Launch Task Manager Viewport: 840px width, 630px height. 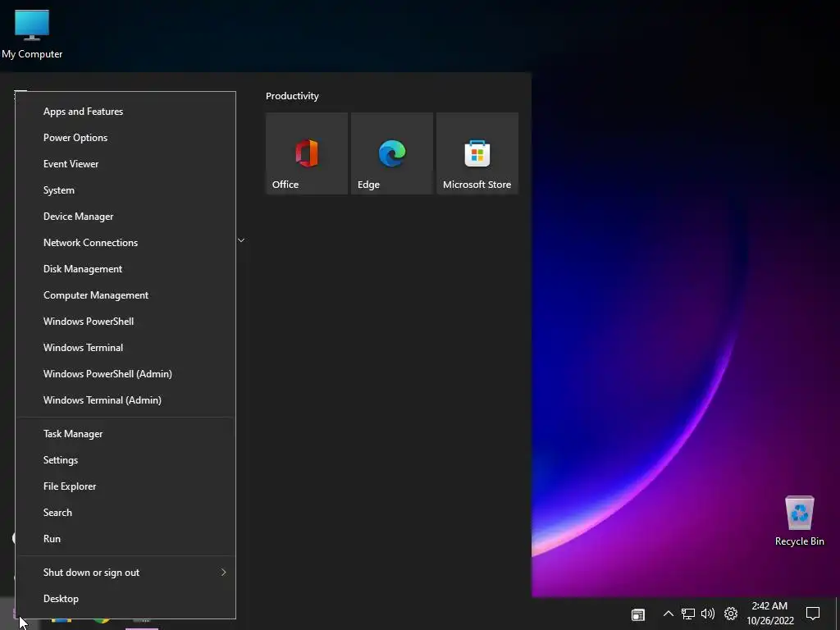click(126, 434)
